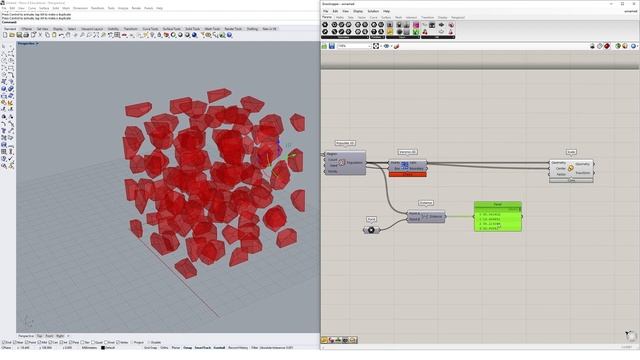
Task: Click the Open file folder icon in Rhino
Action: pyautogui.click(x=12, y=35)
